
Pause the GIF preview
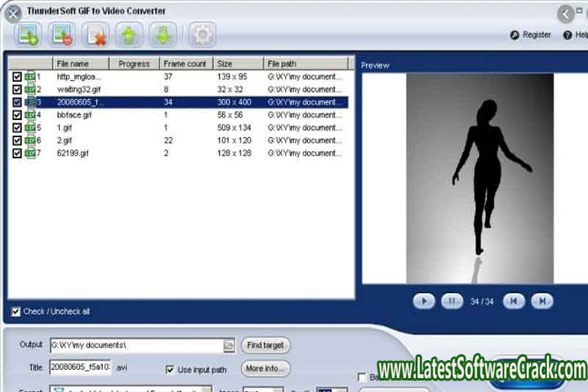click(452, 301)
